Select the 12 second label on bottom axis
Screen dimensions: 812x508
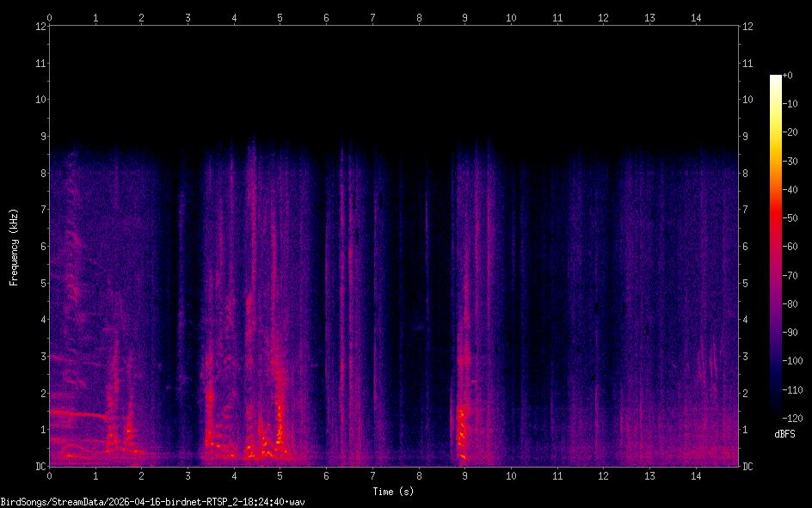603,475
